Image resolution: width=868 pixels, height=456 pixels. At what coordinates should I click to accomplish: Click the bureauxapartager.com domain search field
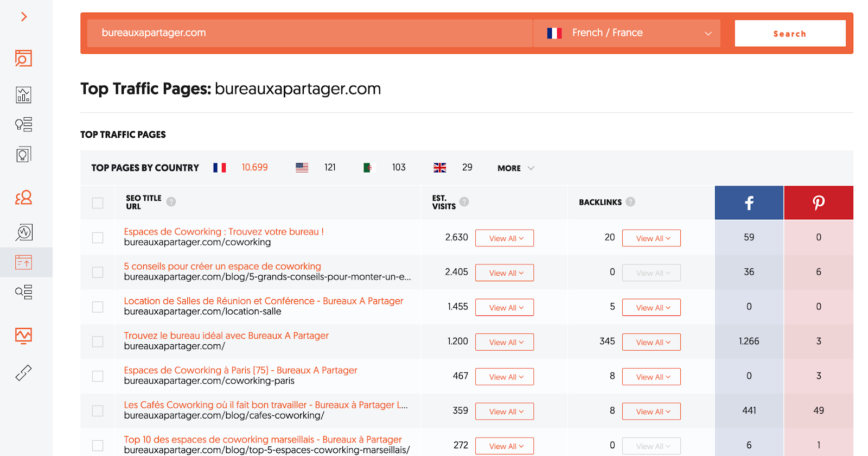click(x=310, y=33)
